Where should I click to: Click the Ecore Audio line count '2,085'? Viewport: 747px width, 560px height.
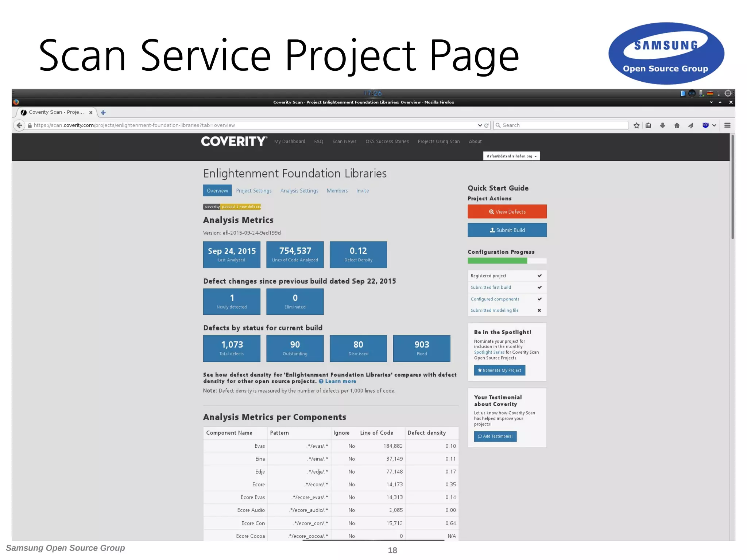tap(396, 510)
